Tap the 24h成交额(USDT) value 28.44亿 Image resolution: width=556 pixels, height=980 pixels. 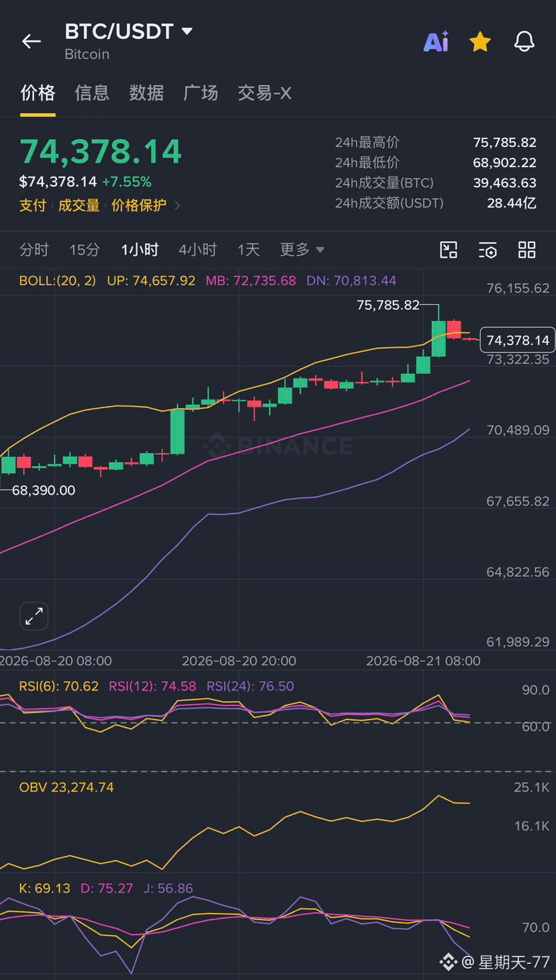(512, 203)
